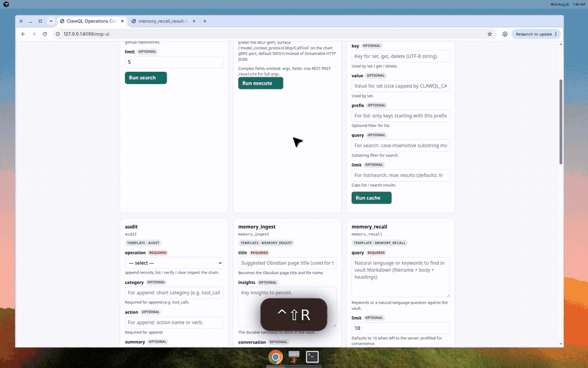
Task: Go back using the browser back arrow
Action: [x=23, y=34]
